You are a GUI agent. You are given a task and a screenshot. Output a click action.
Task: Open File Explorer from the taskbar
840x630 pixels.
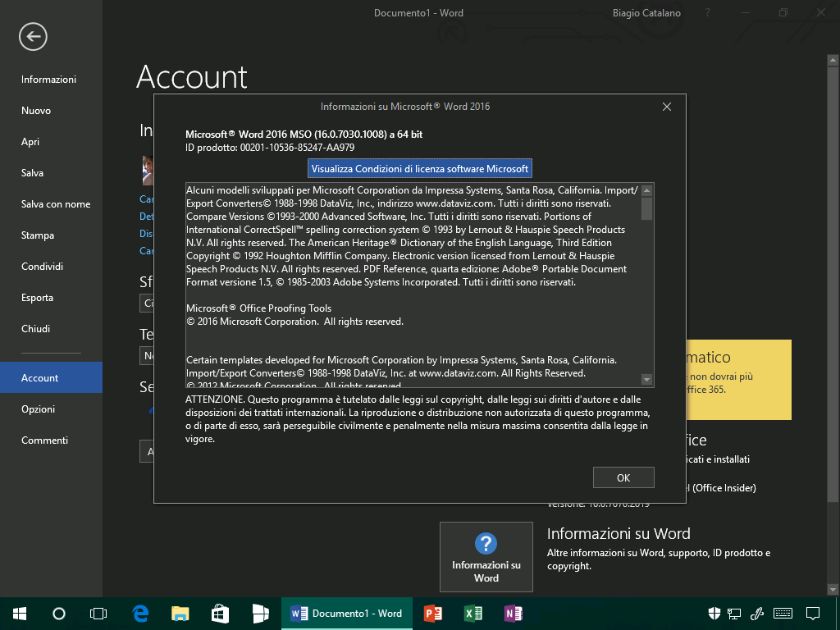[180, 614]
